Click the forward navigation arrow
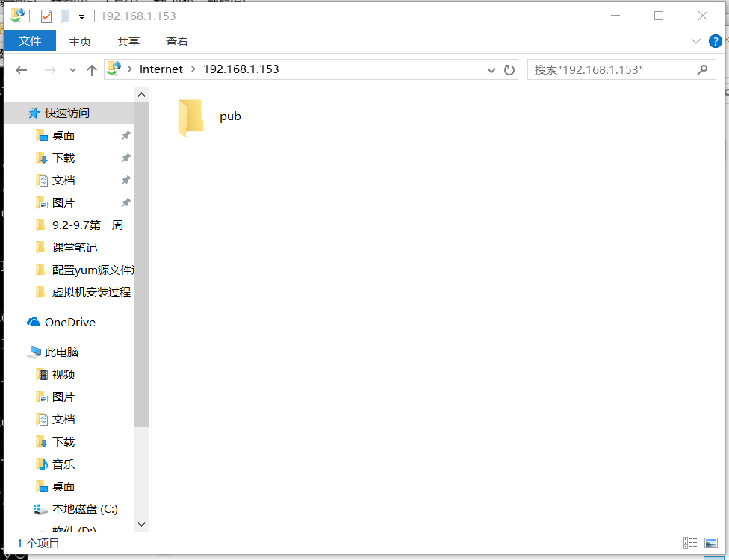The image size is (729, 560). [50, 70]
